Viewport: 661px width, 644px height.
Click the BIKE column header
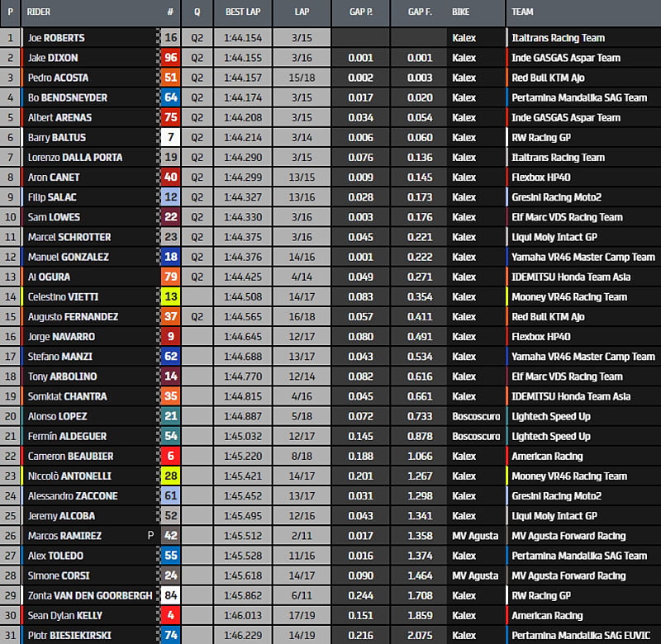pos(461,12)
